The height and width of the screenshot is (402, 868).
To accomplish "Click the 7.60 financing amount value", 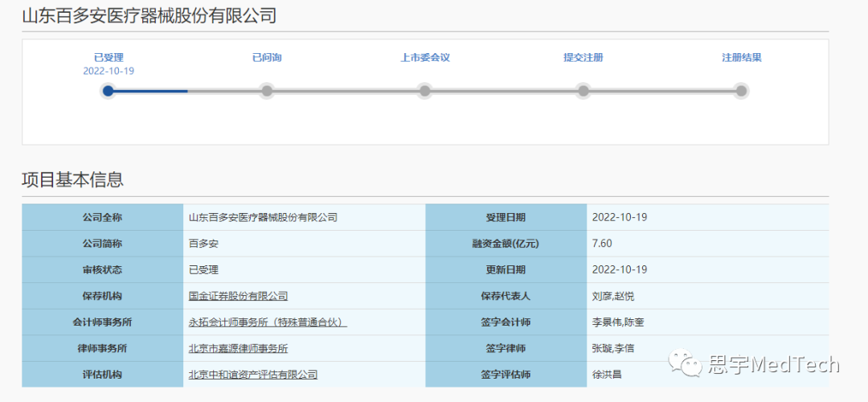I will tap(602, 244).
